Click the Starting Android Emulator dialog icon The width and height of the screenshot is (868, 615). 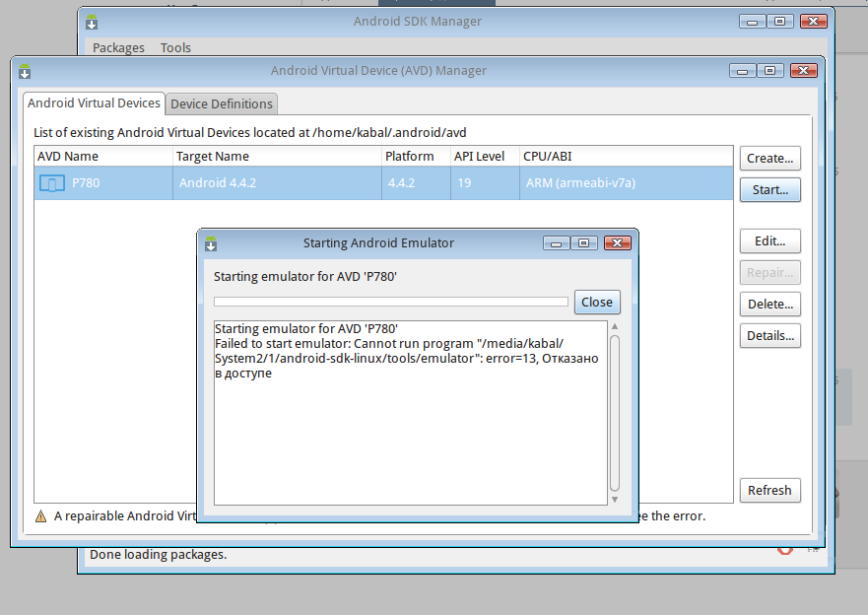211,243
